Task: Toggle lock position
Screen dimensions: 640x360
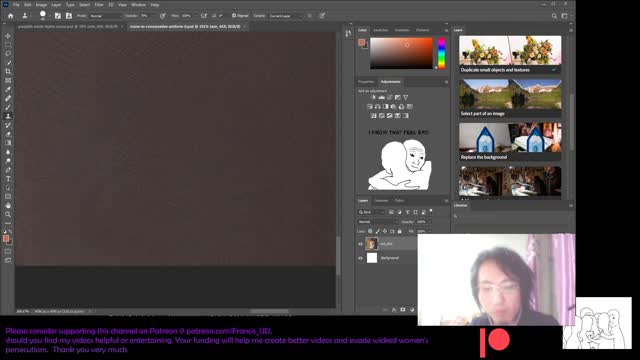Action: (385, 231)
